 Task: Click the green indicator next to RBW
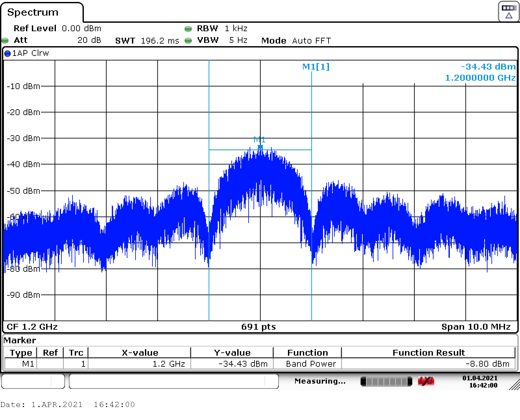click(188, 29)
